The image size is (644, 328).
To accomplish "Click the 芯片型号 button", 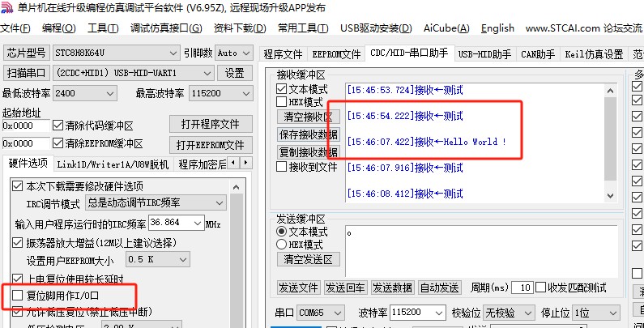I will coord(27,53).
